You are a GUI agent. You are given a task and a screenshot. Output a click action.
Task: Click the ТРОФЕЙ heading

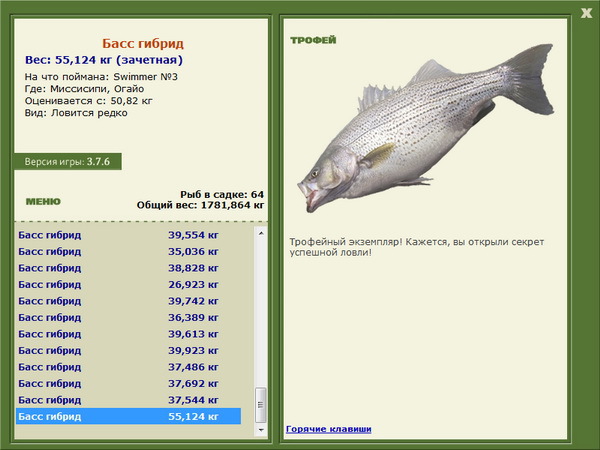(313, 40)
